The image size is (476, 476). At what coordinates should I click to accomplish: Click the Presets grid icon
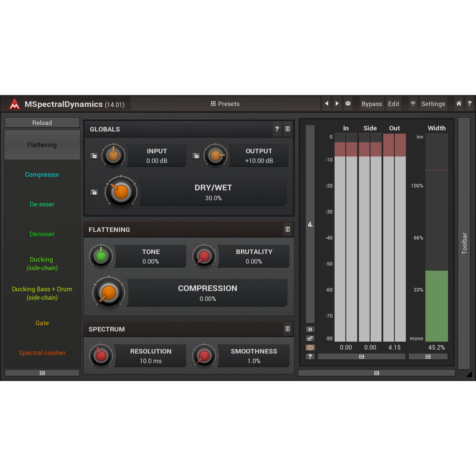pyautogui.click(x=213, y=104)
